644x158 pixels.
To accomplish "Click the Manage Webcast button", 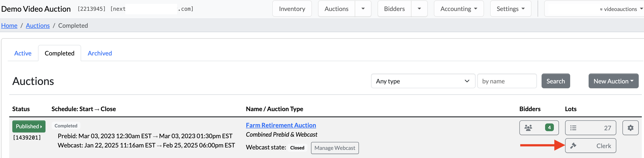I will tap(335, 148).
